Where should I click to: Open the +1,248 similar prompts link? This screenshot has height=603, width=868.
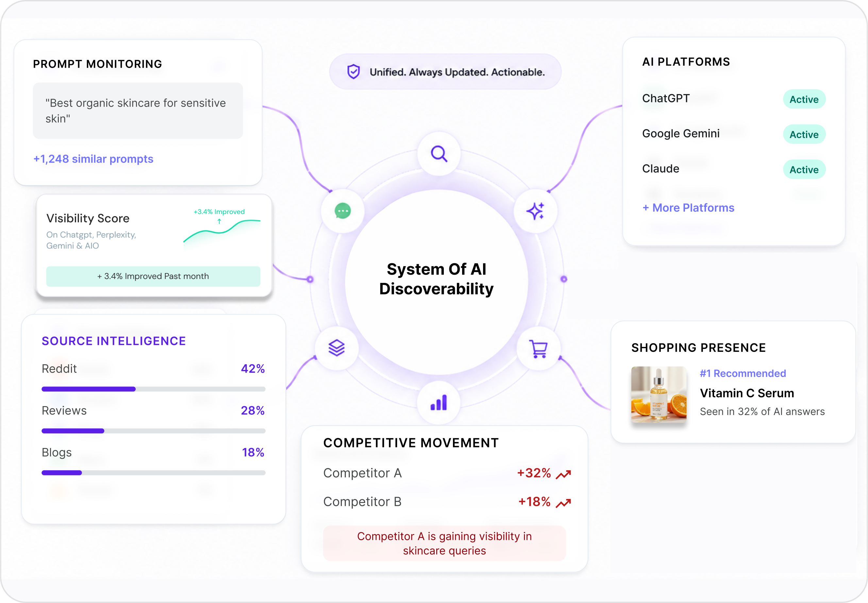point(93,159)
